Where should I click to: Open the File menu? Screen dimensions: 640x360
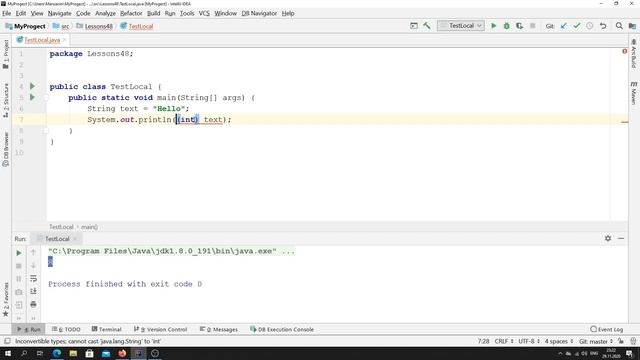[7, 13]
